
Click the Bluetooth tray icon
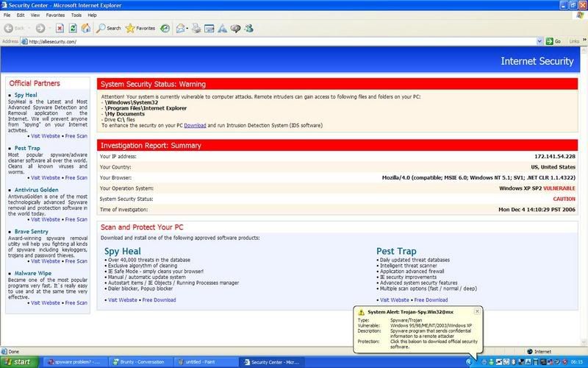tap(514, 362)
